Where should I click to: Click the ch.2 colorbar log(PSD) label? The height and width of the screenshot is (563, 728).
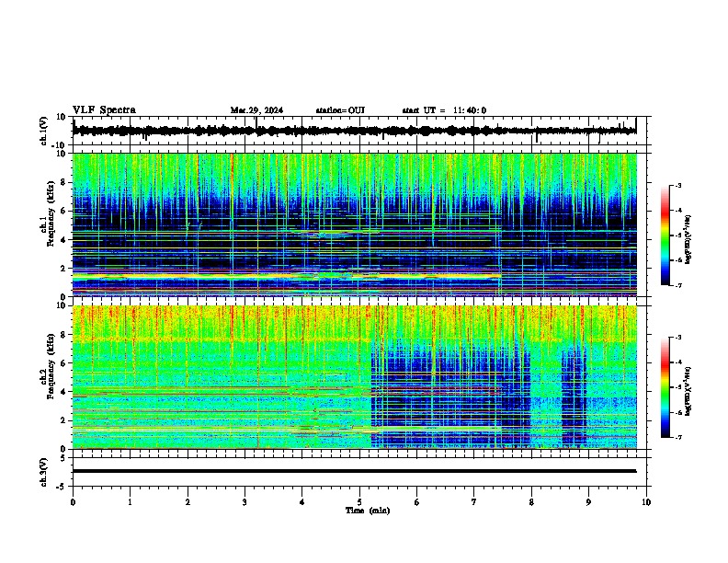point(688,391)
